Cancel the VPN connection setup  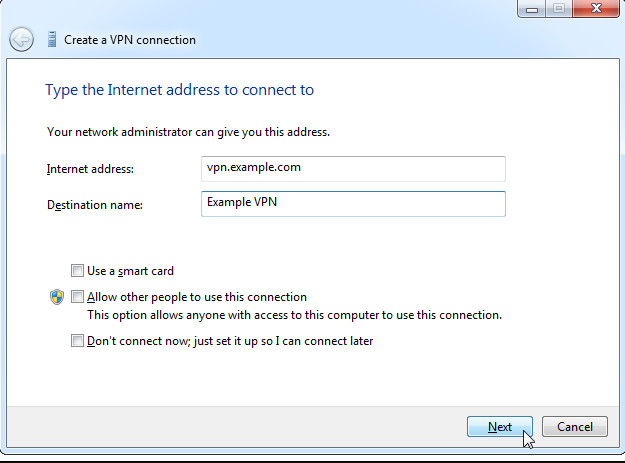[x=575, y=427]
